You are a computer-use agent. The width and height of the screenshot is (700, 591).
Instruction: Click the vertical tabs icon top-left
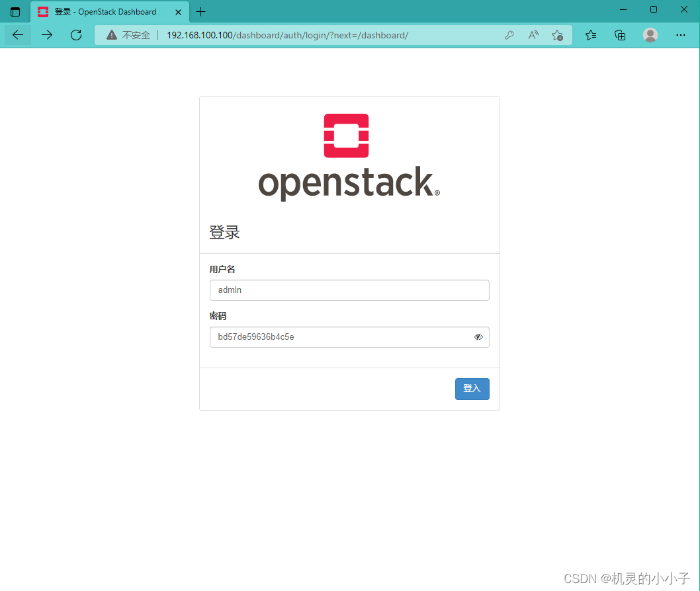pyautogui.click(x=15, y=11)
